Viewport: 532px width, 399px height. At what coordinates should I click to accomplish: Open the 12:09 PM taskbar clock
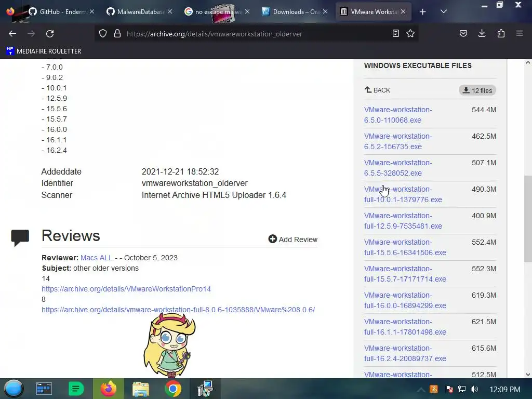[x=505, y=390]
